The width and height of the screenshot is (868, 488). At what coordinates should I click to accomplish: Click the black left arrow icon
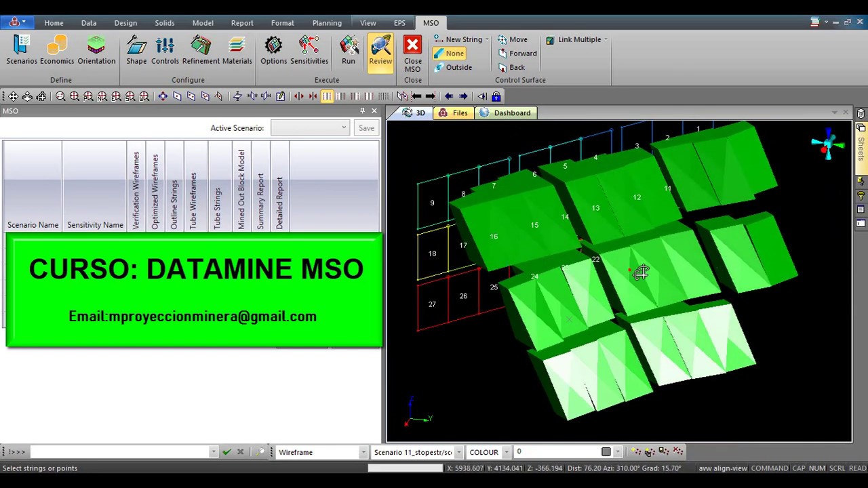[x=416, y=96]
